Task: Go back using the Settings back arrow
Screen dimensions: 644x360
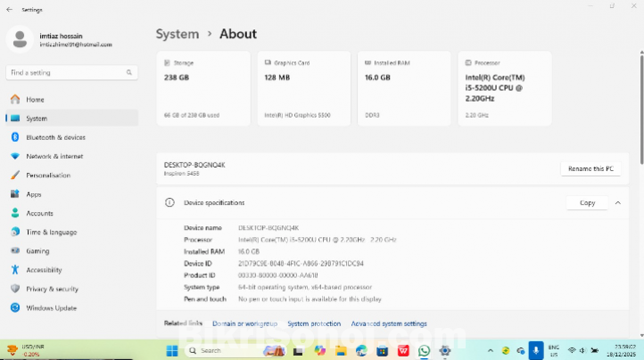Action: point(10,10)
